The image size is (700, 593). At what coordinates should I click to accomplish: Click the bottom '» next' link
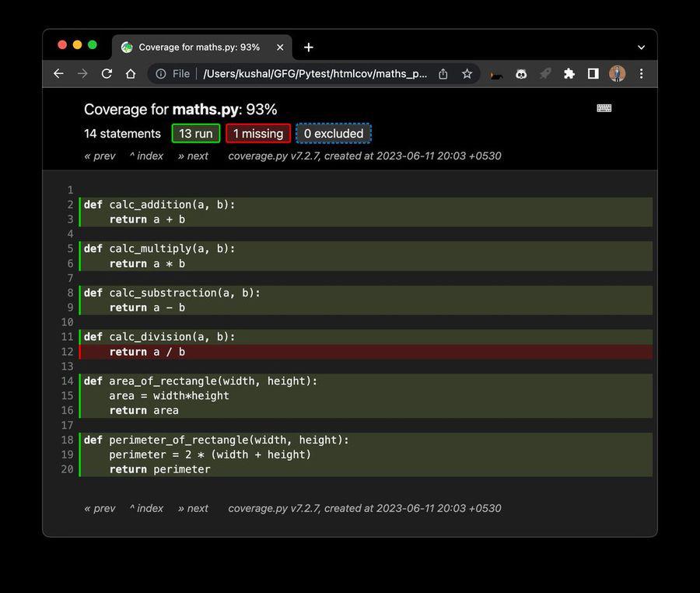[x=193, y=508]
